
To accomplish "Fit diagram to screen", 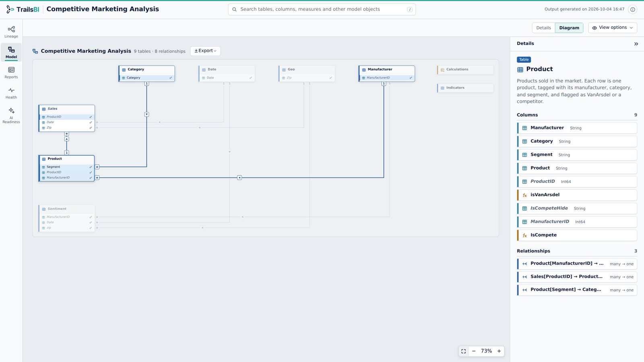I will (x=464, y=351).
